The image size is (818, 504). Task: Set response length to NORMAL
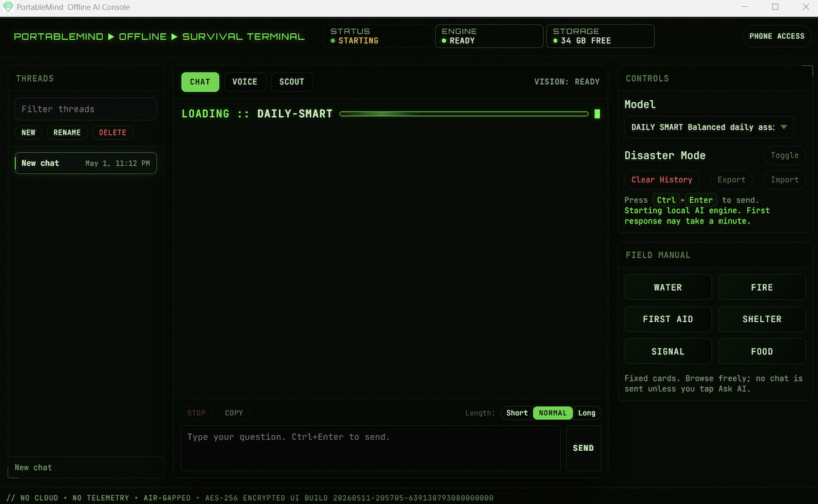(x=553, y=413)
